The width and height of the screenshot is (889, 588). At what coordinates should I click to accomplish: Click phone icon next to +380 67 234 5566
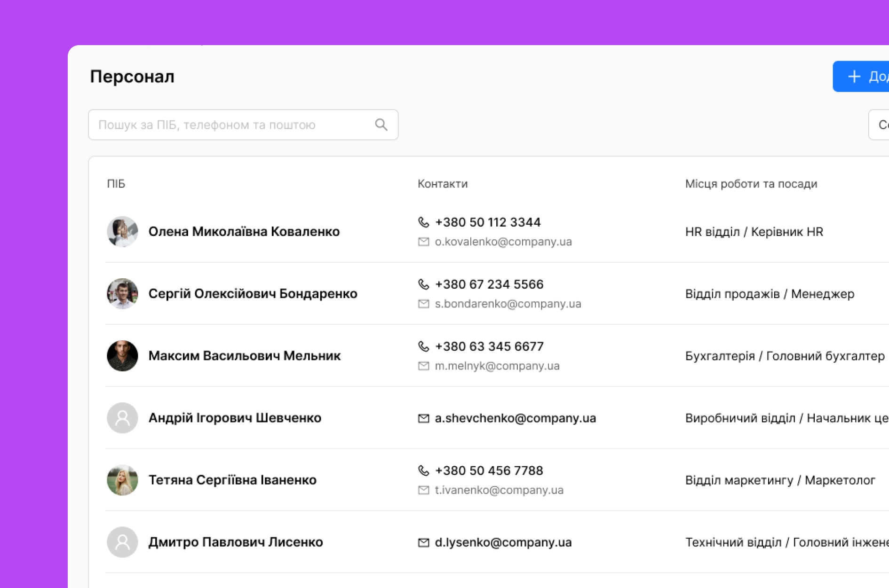[x=424, y=284]
